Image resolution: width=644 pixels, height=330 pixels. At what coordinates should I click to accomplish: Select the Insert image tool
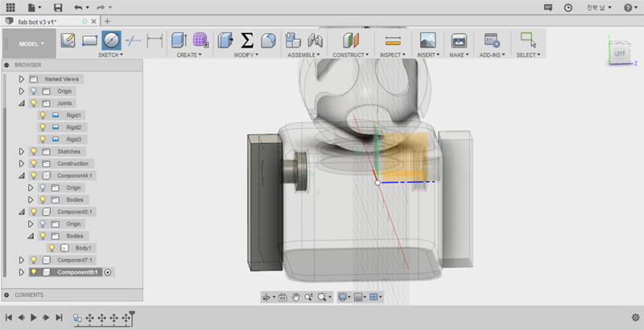click(428, 40)
